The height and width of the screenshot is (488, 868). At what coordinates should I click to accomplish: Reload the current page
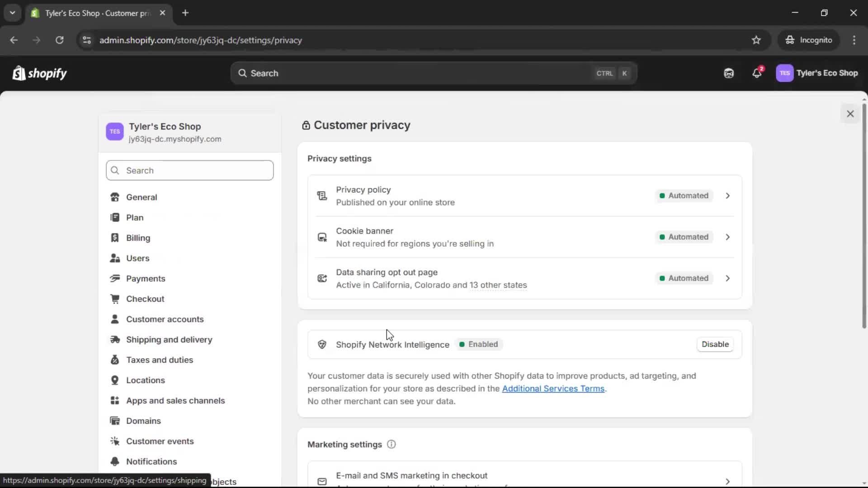point(59,40)
